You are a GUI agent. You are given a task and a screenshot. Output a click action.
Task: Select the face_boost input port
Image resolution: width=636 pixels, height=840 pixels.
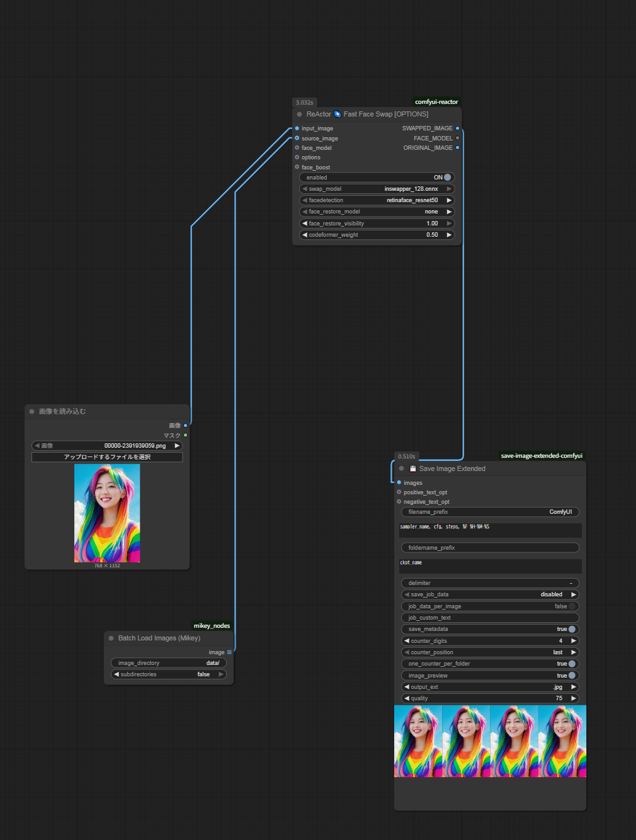pos(297,167)
